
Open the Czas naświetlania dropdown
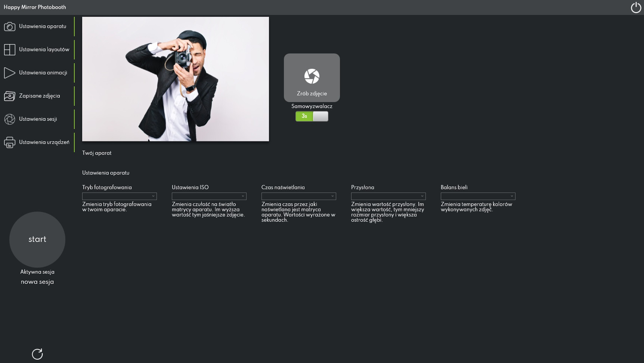click(298, 196)
